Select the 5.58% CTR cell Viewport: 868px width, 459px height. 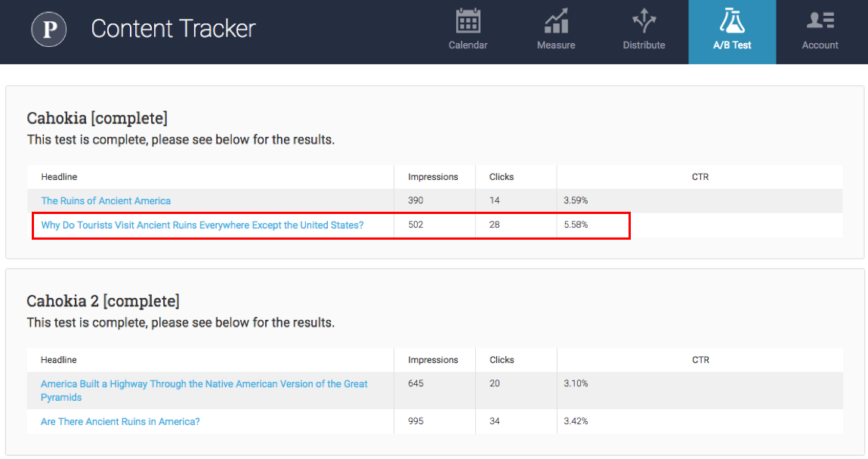click(x=576, y=225)
